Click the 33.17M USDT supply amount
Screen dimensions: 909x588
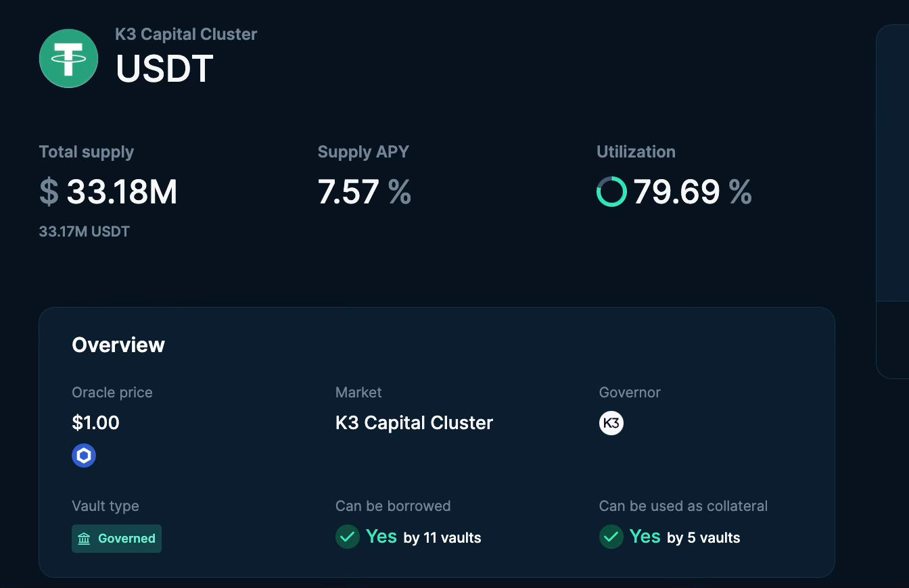(x=84, y=232)
